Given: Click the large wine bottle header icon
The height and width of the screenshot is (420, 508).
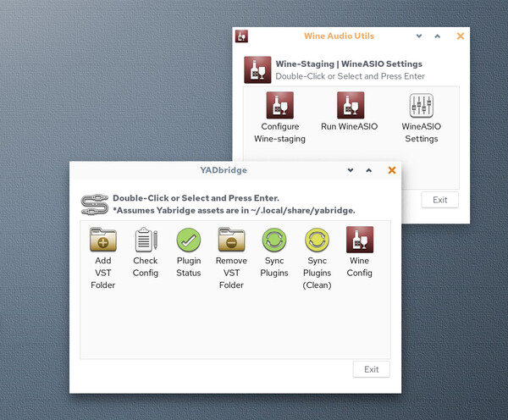Looking at the screenshot, I should (x=257, y=69).
